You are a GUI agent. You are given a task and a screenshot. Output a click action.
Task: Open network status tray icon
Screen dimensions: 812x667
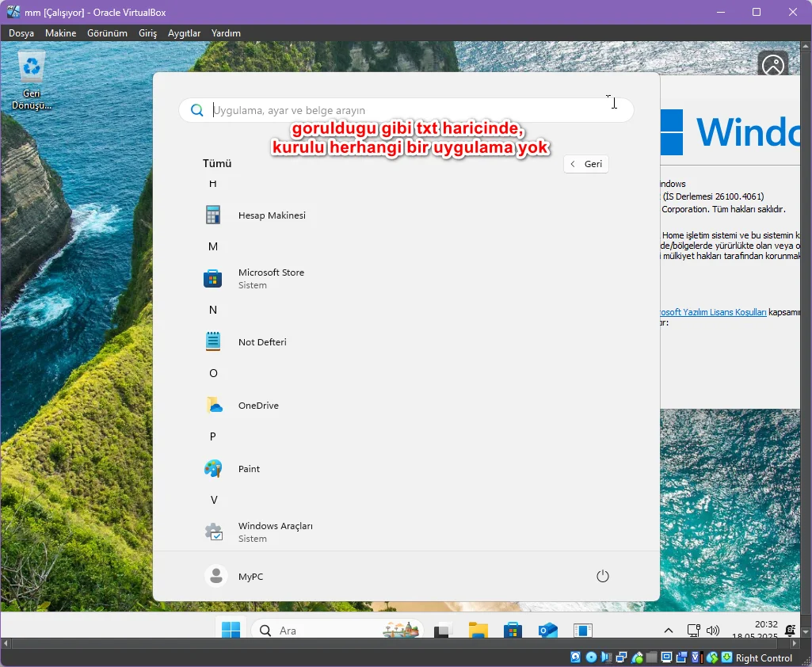[x=693, y=631]
